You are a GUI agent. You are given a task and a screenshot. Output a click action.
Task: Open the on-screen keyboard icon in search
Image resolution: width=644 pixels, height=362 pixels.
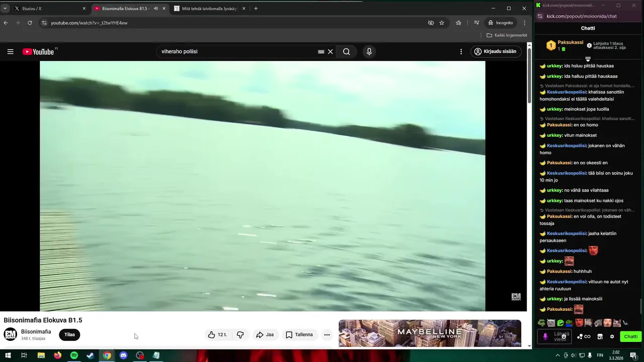click(x=321, y=51)
